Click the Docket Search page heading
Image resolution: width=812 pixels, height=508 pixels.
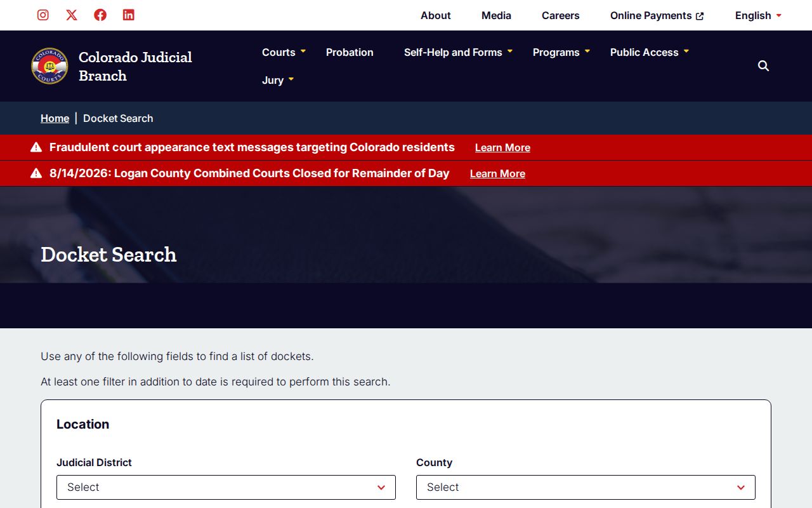point(108,255)
